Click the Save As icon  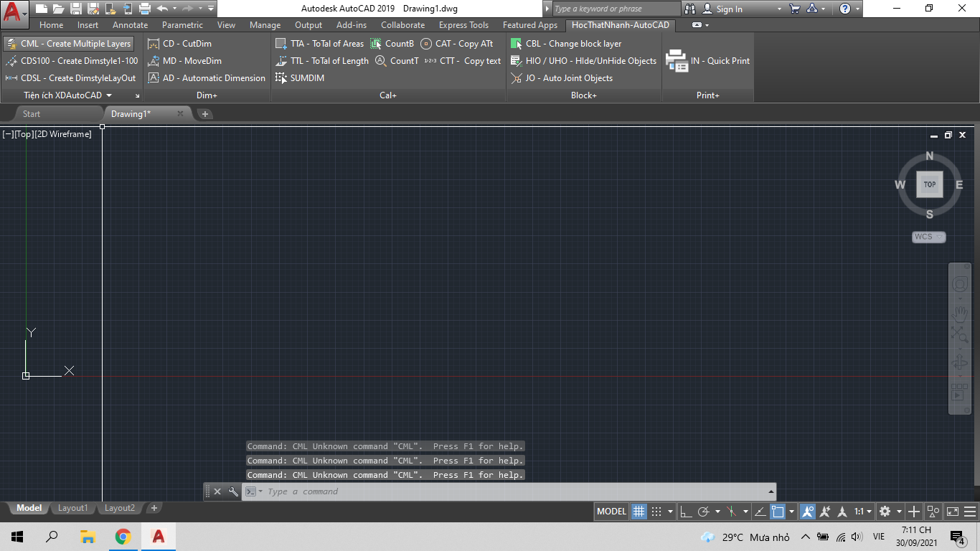(x=93, y=9)
